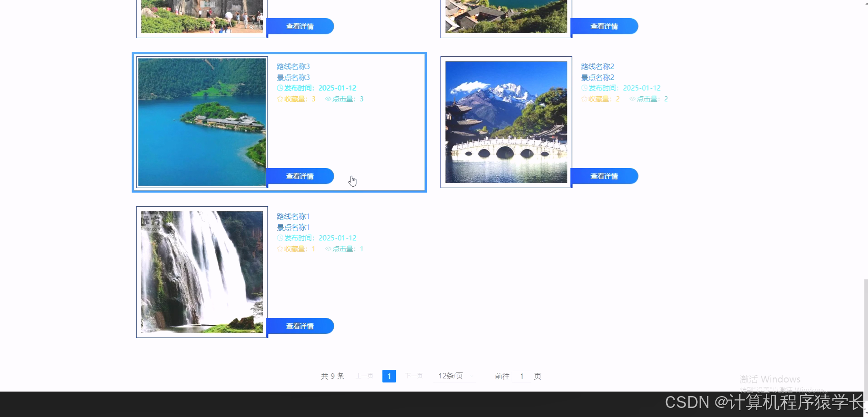Image resolution: width=868 pixels, height=417 pixels.
Task: Click the clock icon in 路线名称3 card
Action: click(280, 88)
